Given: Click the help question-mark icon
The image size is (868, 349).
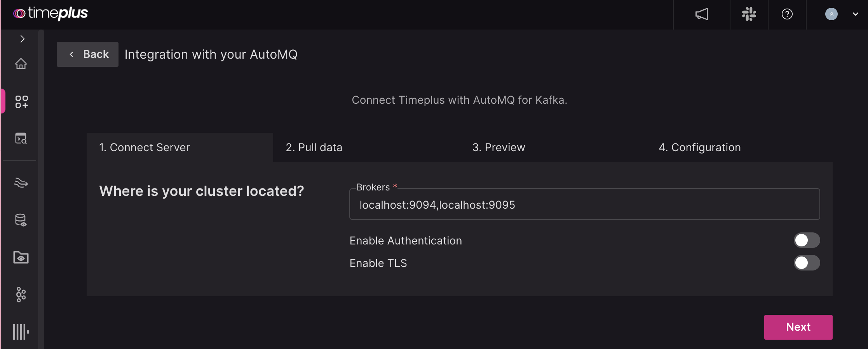Looking at the screenshot, I should (x=787, y=14).
